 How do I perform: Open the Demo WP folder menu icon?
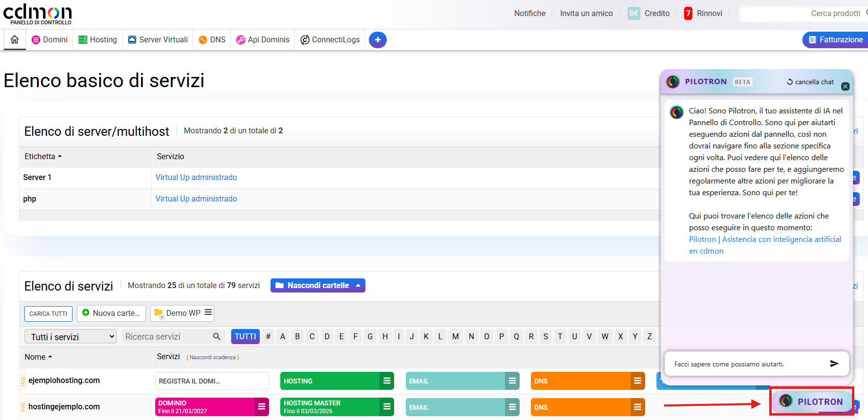click(208, 312)
